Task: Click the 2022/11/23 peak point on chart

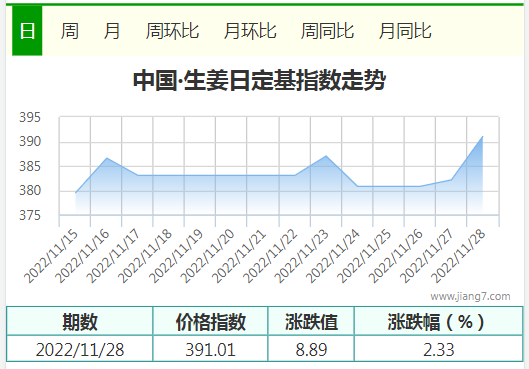Action: coord(326,156)
